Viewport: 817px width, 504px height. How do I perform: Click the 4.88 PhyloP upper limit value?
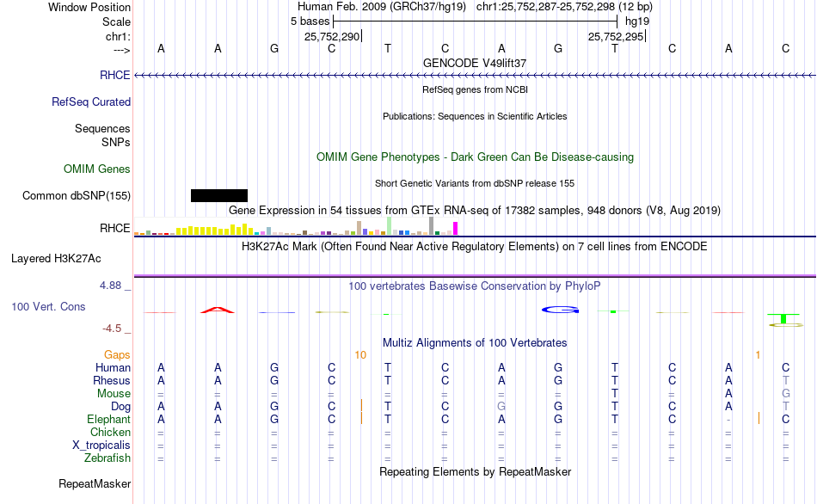point(110,286)
